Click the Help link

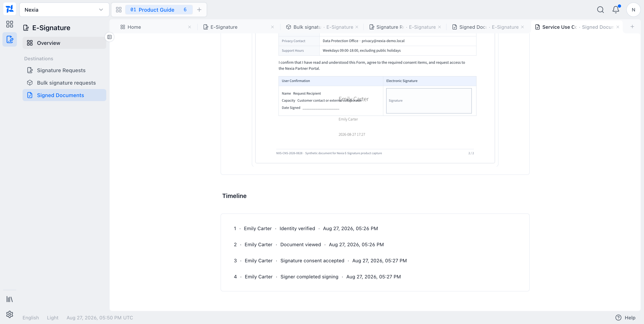coord(630,318)
